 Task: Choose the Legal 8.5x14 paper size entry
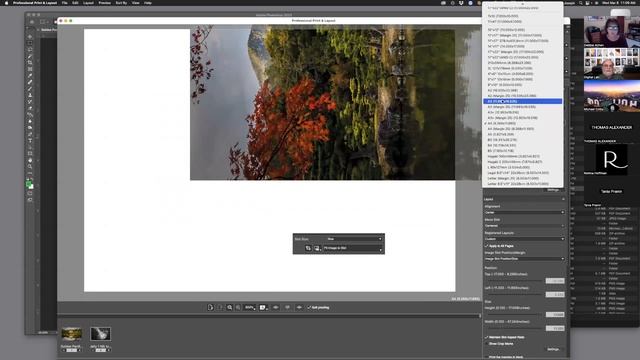click(522, 173)
